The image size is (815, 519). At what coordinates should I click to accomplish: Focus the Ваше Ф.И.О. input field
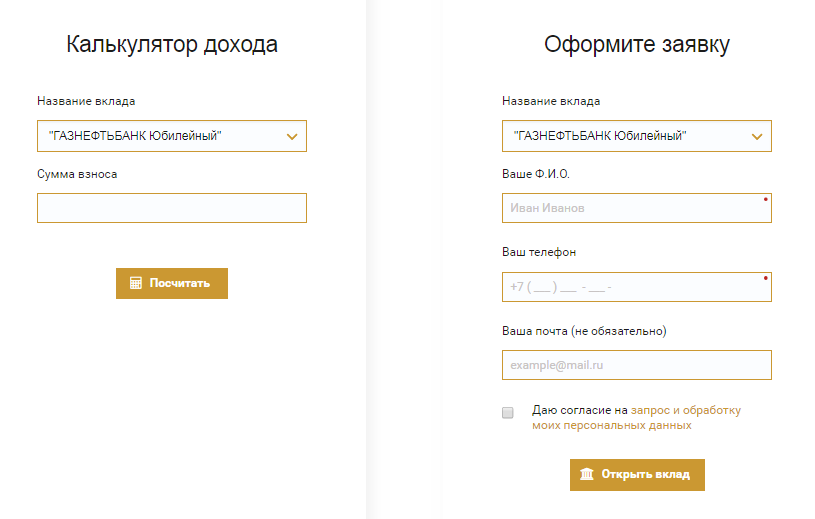click(637, 208)
